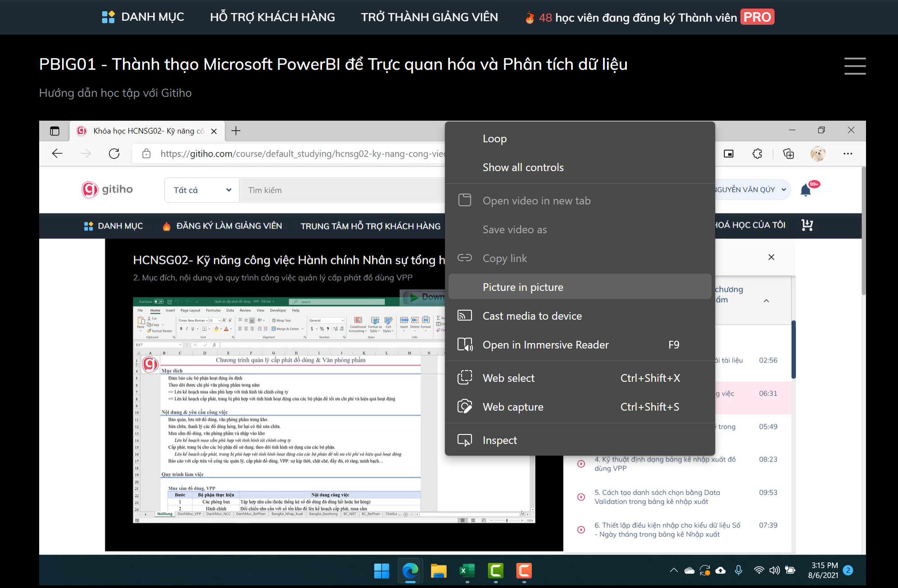
Task: Choose Web capture option
Action: 580,407
